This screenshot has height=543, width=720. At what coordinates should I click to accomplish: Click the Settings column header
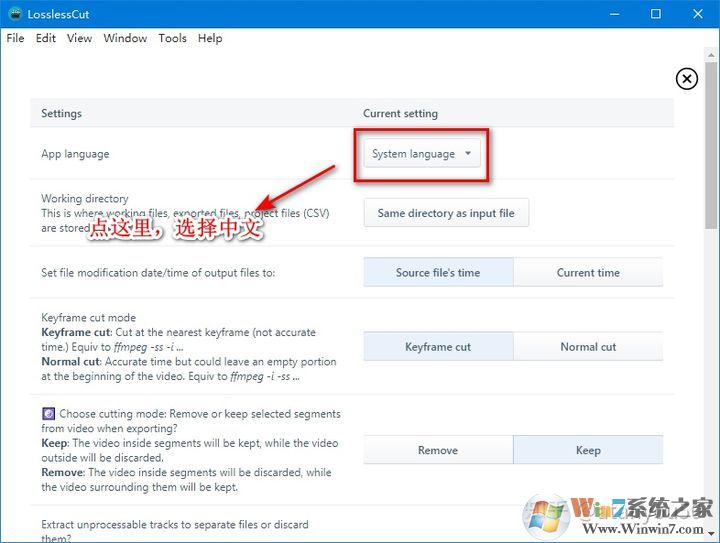(x=61, y=113)
